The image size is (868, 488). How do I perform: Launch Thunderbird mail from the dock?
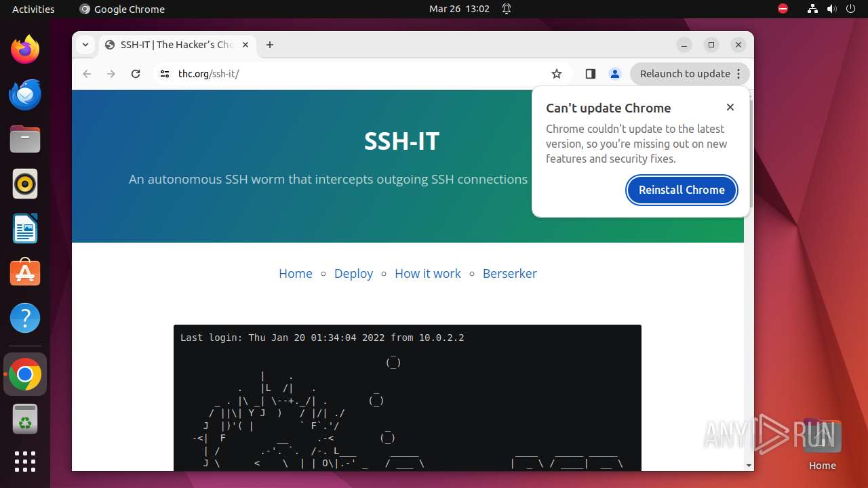tap(25, 94)
